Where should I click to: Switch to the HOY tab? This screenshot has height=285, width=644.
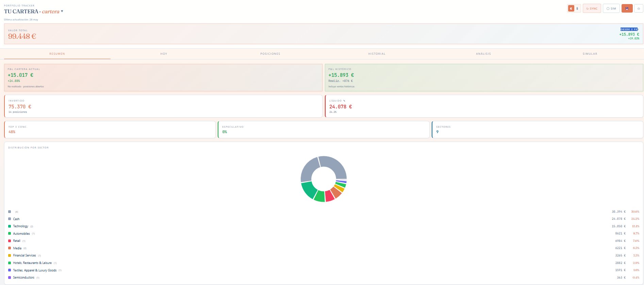pos(164,54)
